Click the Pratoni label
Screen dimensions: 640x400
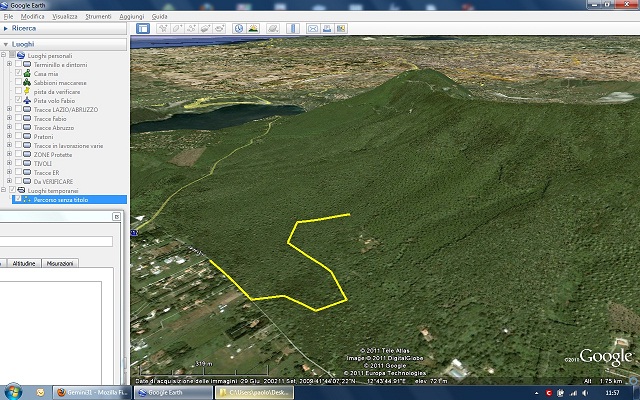pos(43,136)
